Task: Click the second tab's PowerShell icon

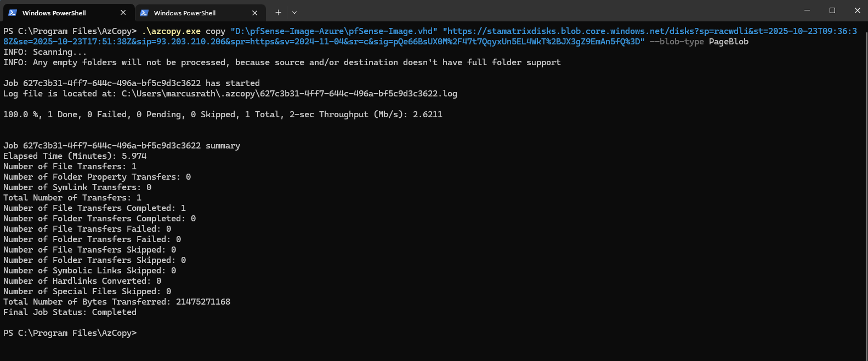Action: click(144, 13)
